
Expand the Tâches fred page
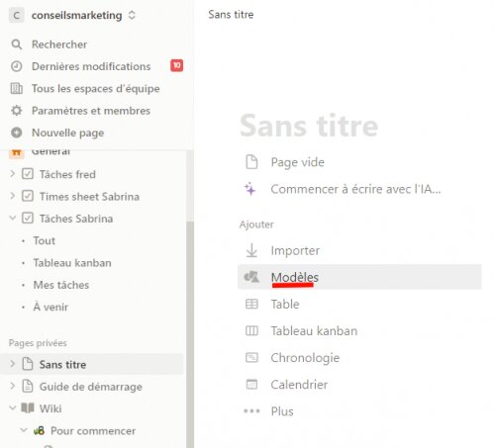pos(13,174)
